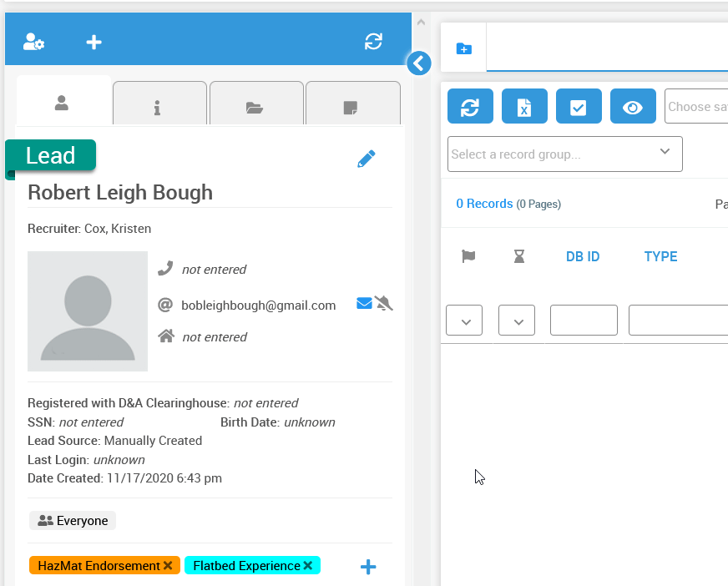728x586 pixels.
Task: Toggle select-all checkmark button
Action: [x=579, y=107]
